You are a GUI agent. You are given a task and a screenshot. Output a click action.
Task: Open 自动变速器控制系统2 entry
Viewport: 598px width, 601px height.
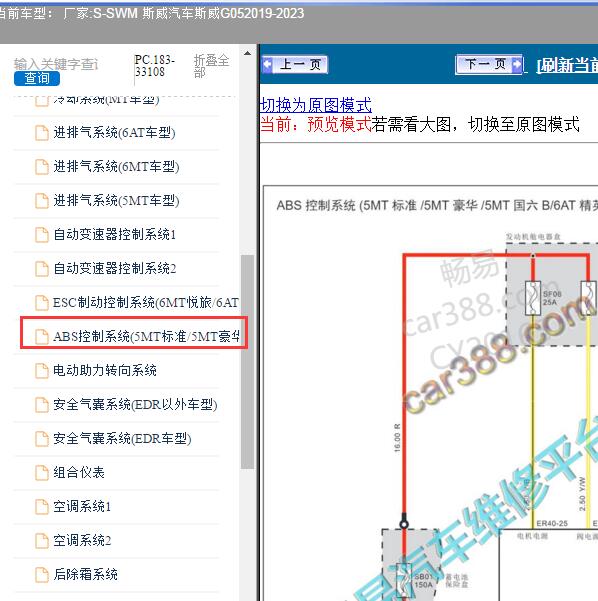[115, 268]
